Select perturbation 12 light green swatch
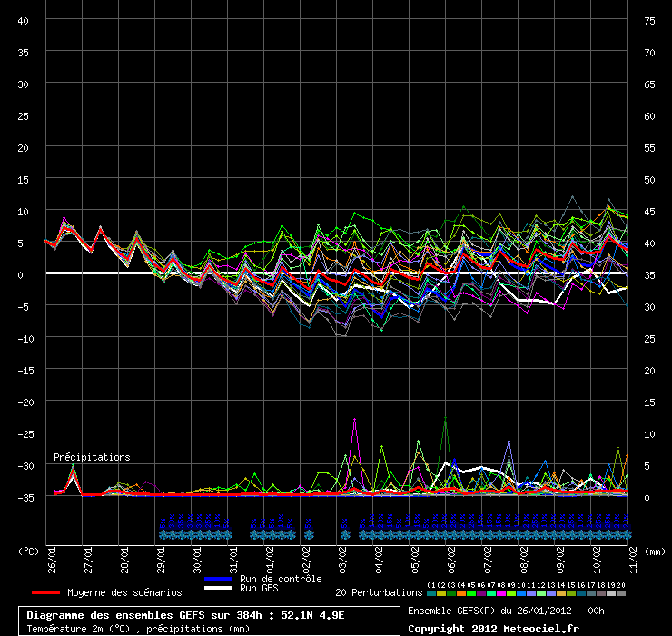Viewport: 672px width, 636px height. click(x=541, y=593)
